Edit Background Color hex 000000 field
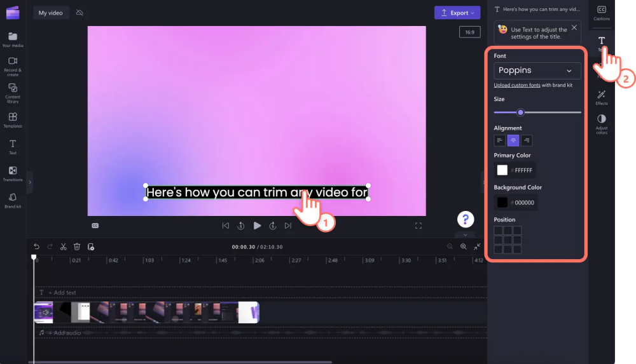Screen dimensions: 636x364 523,203
